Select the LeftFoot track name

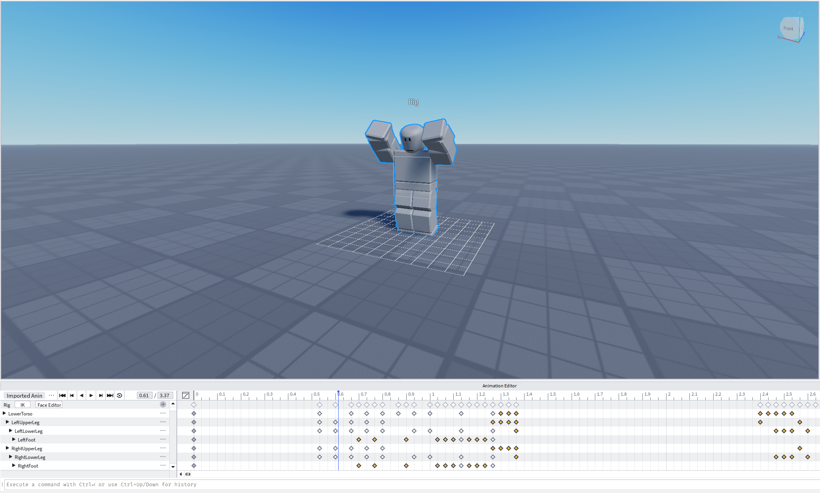tap(27, 440)
